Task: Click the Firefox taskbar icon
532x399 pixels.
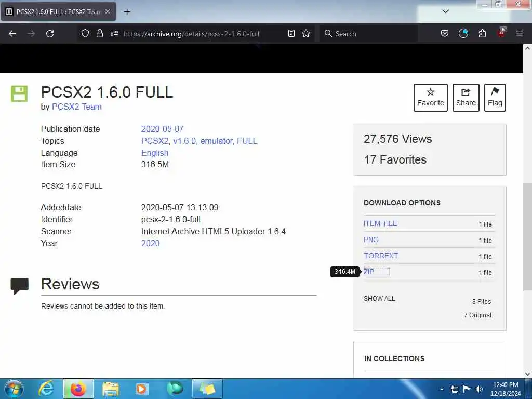Action: [x=78, y=389]
